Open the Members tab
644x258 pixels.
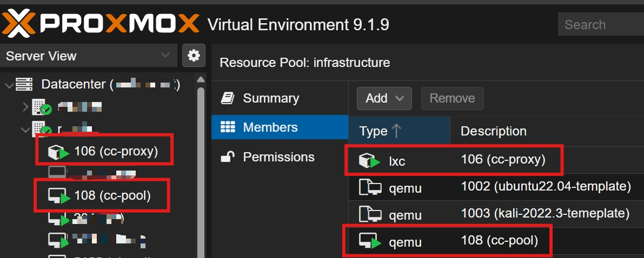click(x=280, y=127)
